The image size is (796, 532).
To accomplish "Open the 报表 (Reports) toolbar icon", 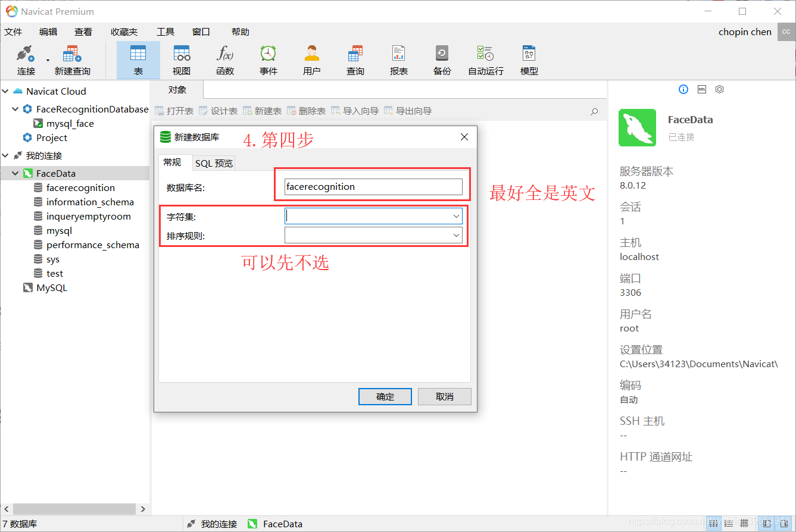I will (398, 59).
